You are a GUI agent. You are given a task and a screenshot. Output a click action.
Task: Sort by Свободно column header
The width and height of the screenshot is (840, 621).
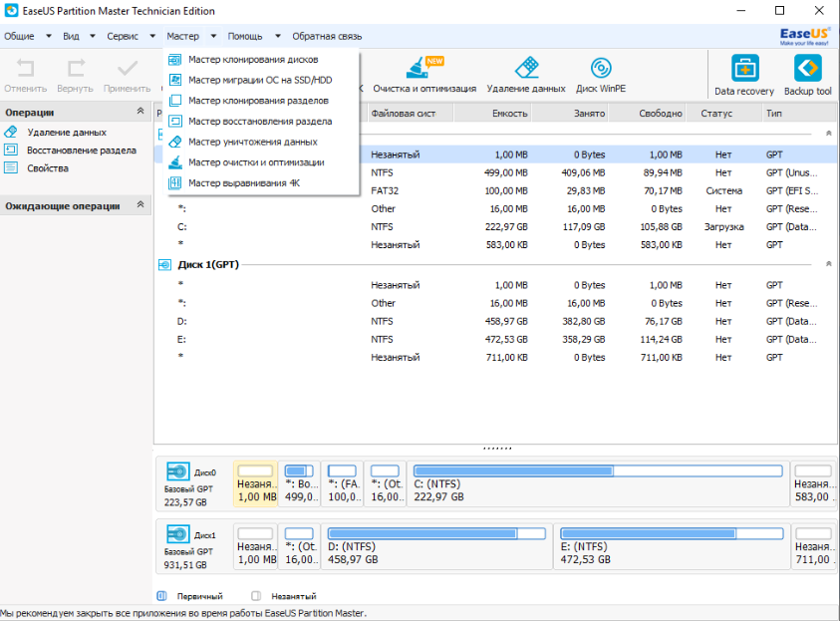648,114
